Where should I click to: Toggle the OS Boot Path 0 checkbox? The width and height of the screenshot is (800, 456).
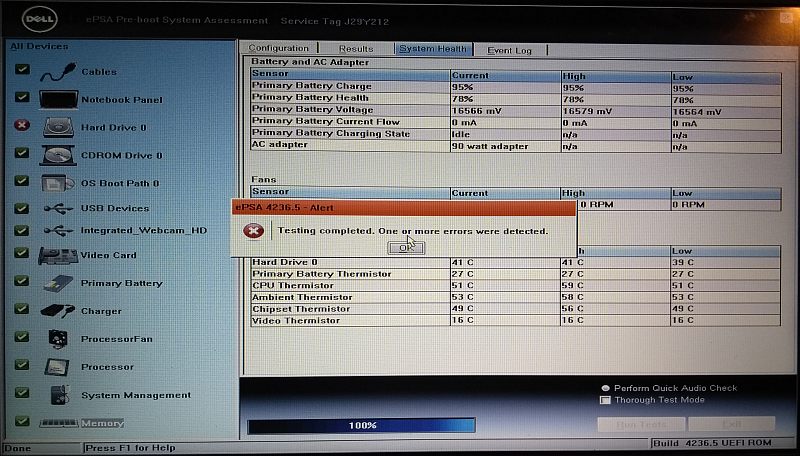22,181
